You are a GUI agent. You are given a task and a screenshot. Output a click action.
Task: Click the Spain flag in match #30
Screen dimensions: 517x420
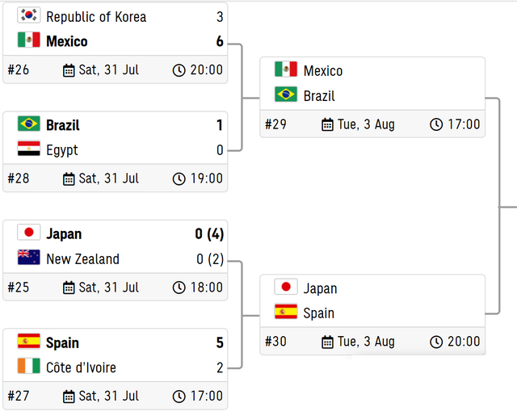(286, 312)
